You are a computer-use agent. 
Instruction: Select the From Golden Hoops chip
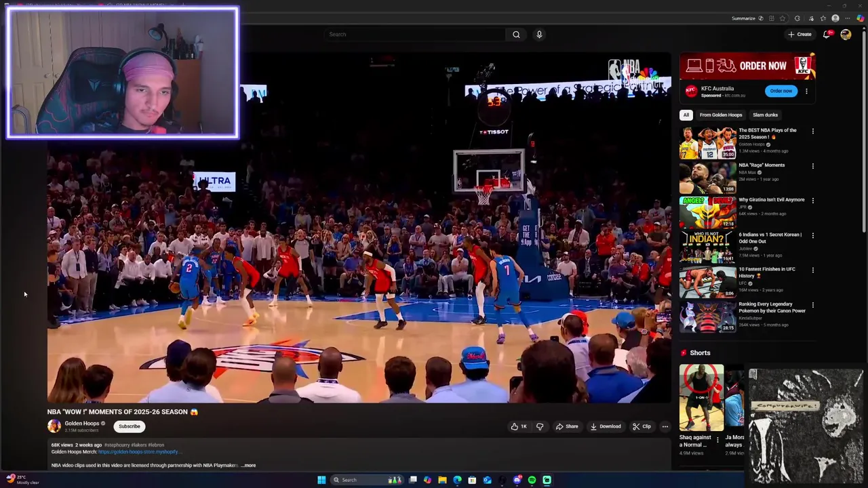pos(721,115)
